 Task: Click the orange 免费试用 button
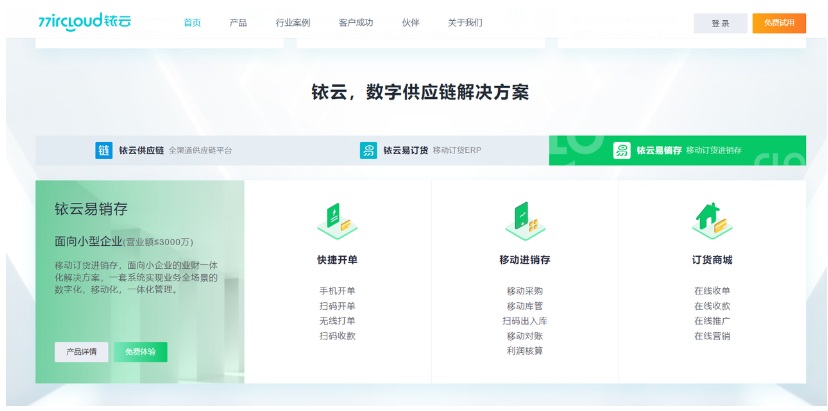pyautogui.click(x=778, y=23)
